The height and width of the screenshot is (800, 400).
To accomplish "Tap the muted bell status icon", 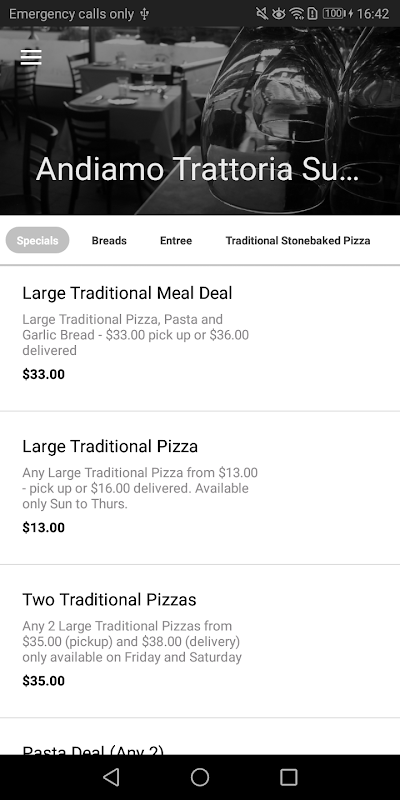I will [x=262, y=14].
